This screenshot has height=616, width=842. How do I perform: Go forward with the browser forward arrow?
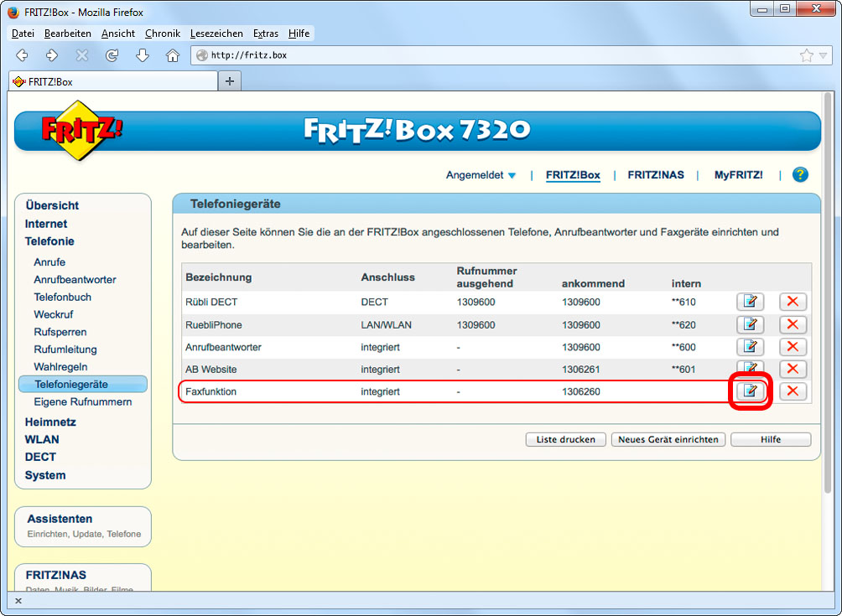point(52,54)
